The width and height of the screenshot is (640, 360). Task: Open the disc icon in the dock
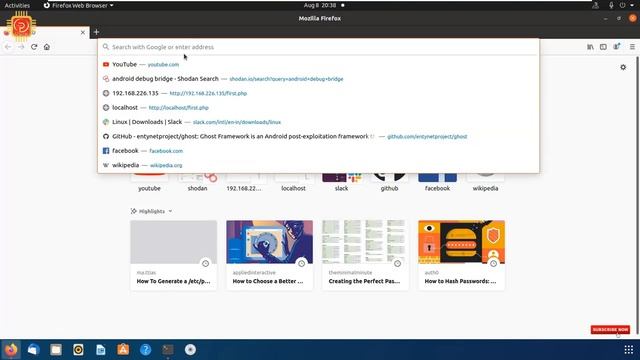190,350
